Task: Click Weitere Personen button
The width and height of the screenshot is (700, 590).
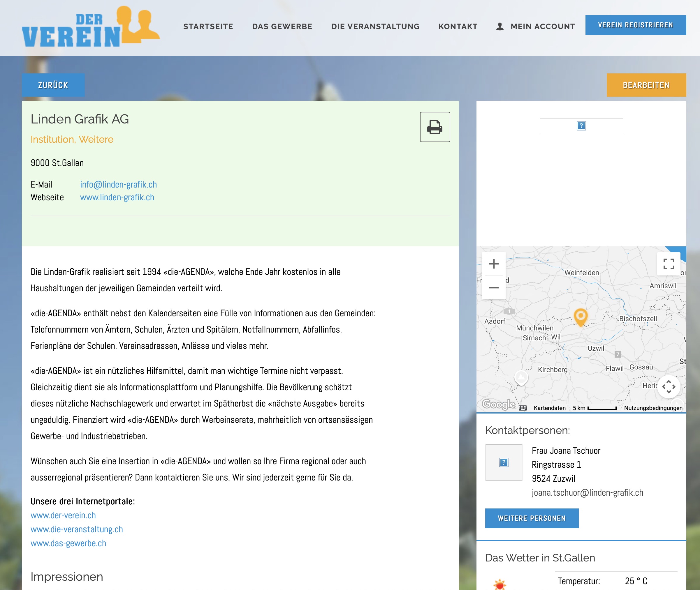Action: coord(532,518)
